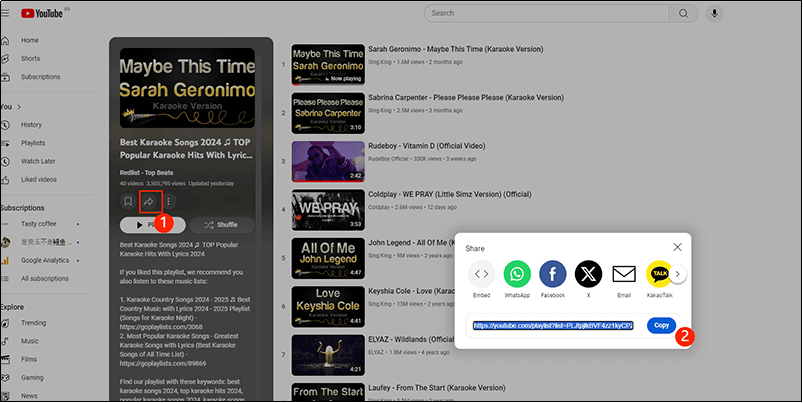The width and height of the screenshot is (803, 403).
Task: Open Subscriptions in sidebar
Action: [x=40, y=77]
